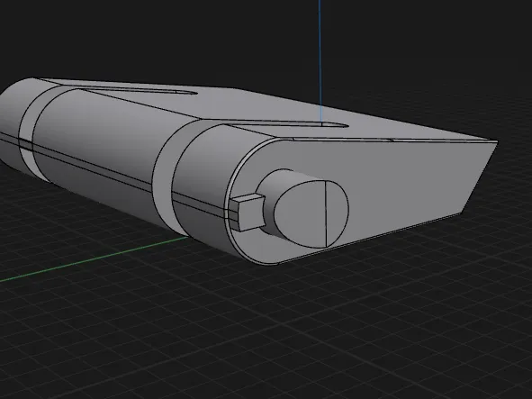The width and height of the screenshot is (532, 399).
Task: Click the green Y-axis line on the grid
Action: (92, 259)
